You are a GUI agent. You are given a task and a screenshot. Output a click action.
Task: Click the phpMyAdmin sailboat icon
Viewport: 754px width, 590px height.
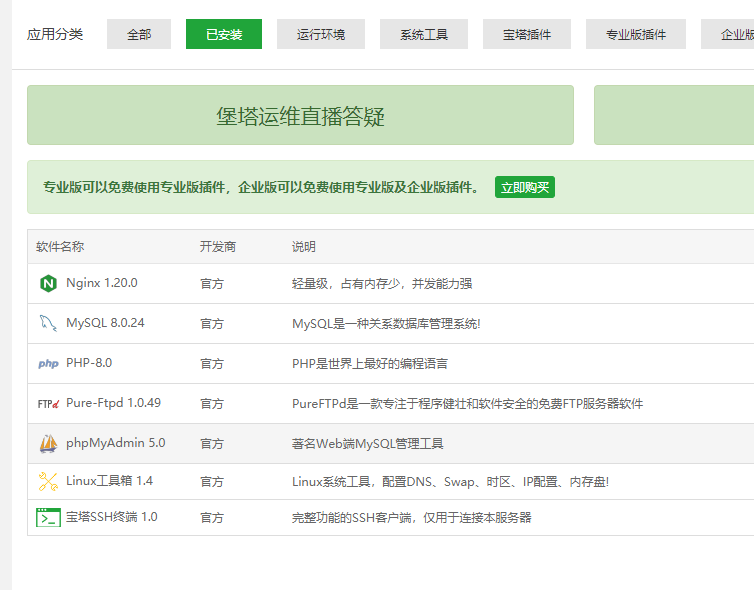tap(48, 443)
